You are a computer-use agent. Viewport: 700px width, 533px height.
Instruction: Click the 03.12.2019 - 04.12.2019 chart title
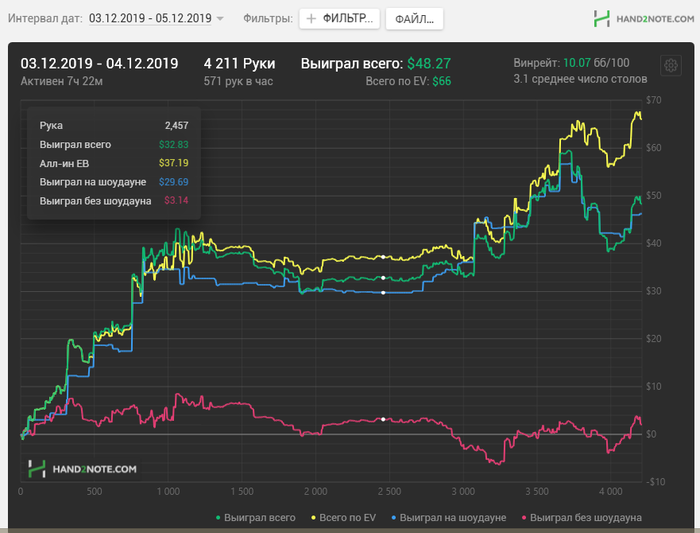click(99, 64)
